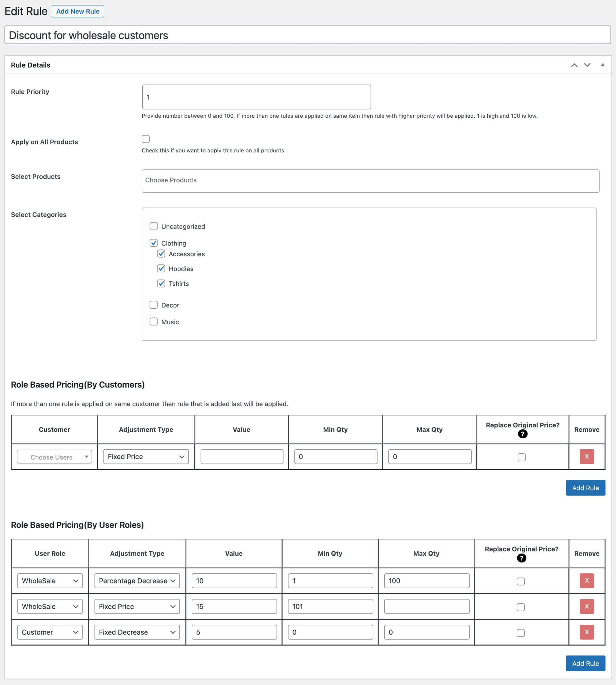
Task: Open help tooltip for Replace Original Price in customer table
Action: [x=522, y=434]
